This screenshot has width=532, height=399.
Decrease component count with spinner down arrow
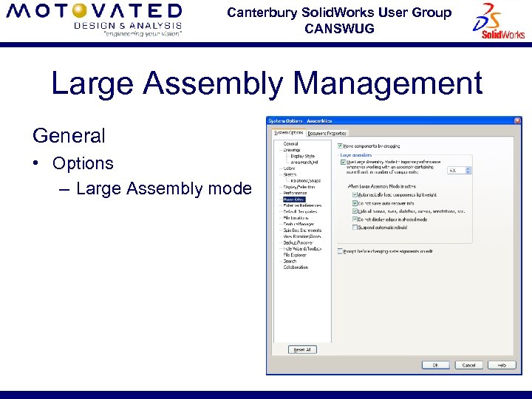point(468,172)
